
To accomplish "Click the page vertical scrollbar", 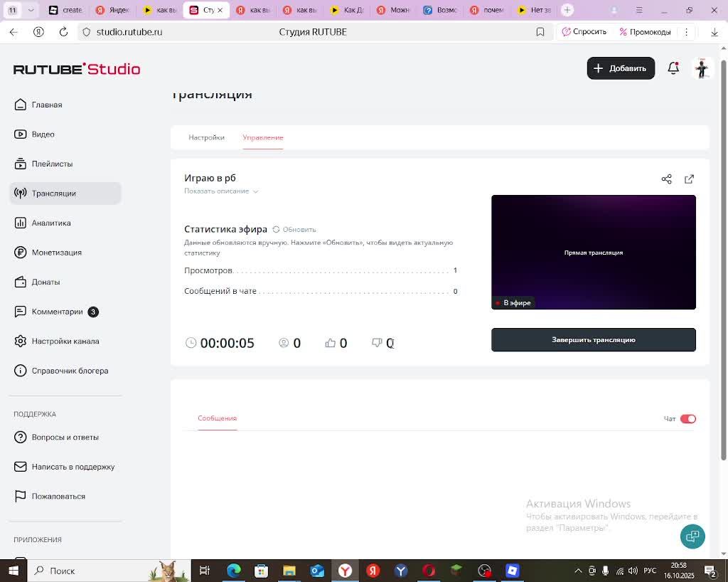I will tap(723, 260).
